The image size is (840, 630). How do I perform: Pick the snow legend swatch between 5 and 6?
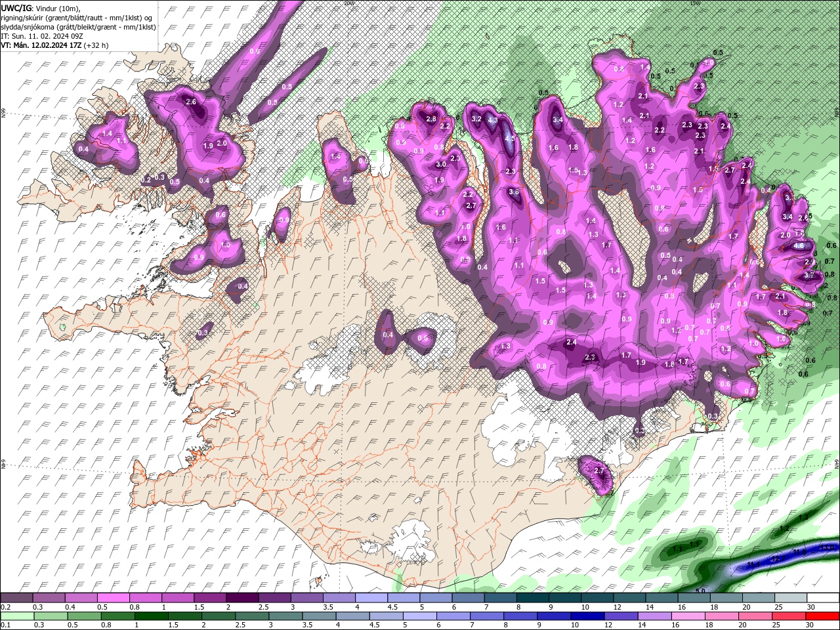click(x=436, y=598)
